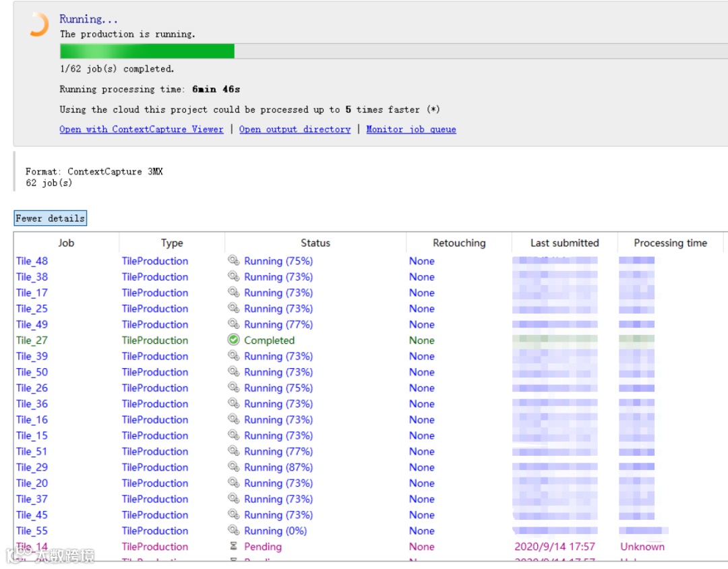The height and width of the screenshot is (569, 728).
Task: Click the gear icon on Tile_51 row
Action: point(233,450)
